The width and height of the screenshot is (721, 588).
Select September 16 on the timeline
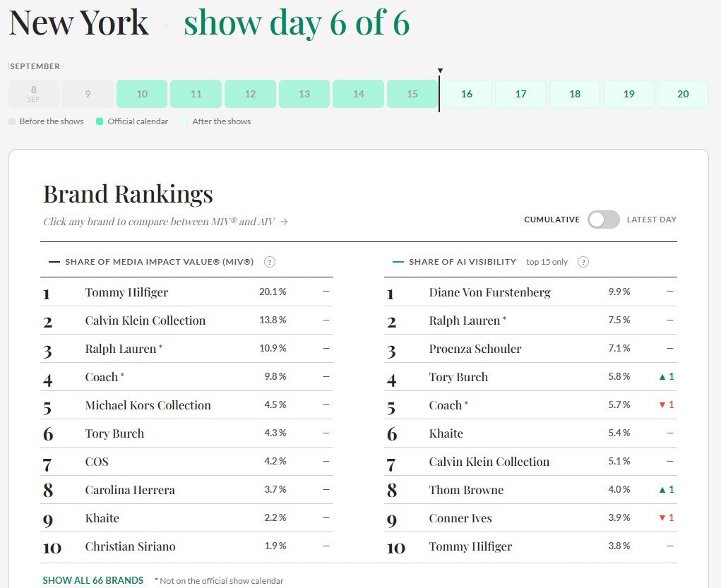tap(467, 94)
